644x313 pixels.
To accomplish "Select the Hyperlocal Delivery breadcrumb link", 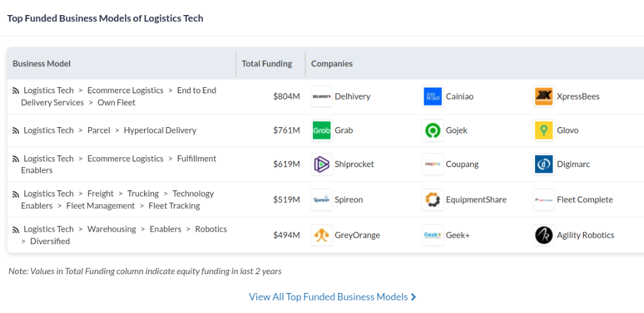I will 160,130.
